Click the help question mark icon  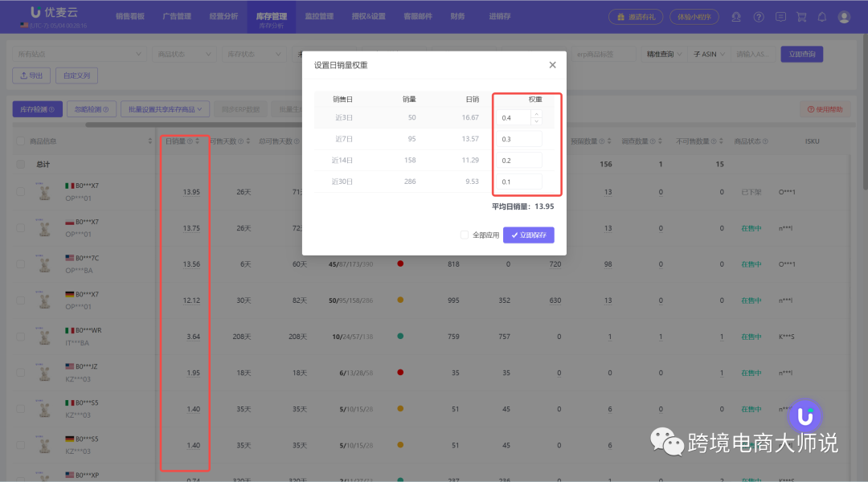759,16
